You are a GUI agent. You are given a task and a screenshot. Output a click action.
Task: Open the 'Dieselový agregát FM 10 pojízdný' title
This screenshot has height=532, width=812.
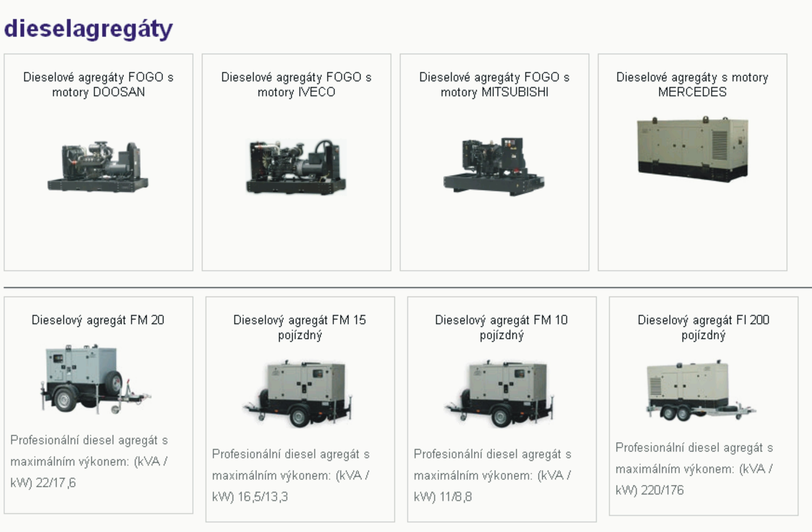[502, 328]
